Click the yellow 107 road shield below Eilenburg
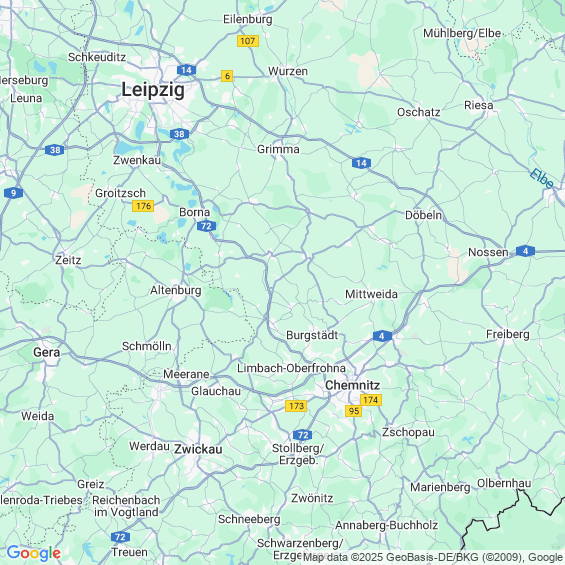This screenshot has height=565, width=565. coord(248,41)
